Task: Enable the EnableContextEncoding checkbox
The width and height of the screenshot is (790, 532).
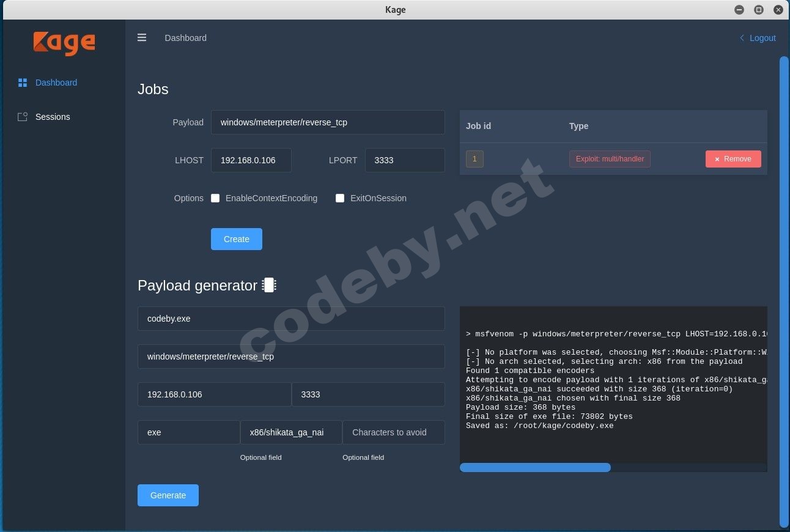Action: 215,198
